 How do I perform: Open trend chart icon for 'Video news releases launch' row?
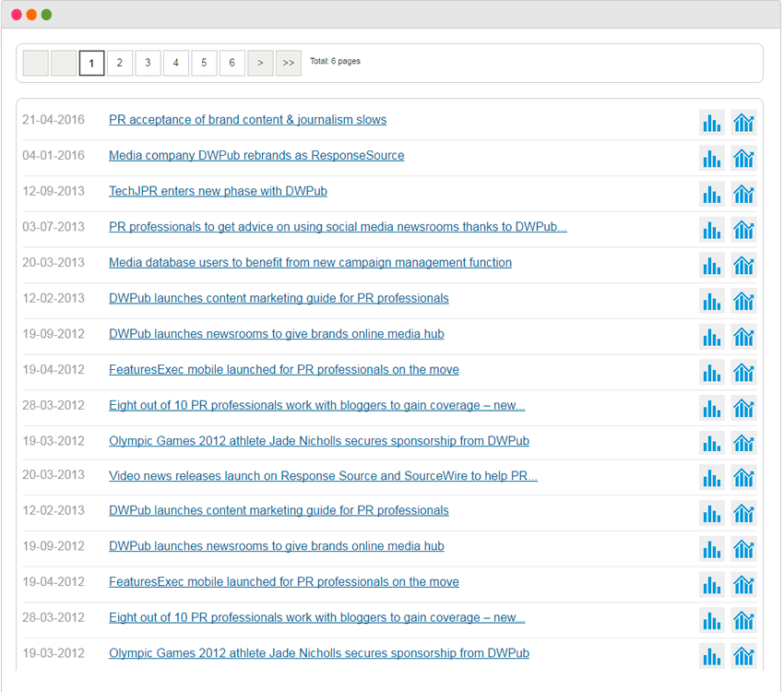click(x=743, y=478)
